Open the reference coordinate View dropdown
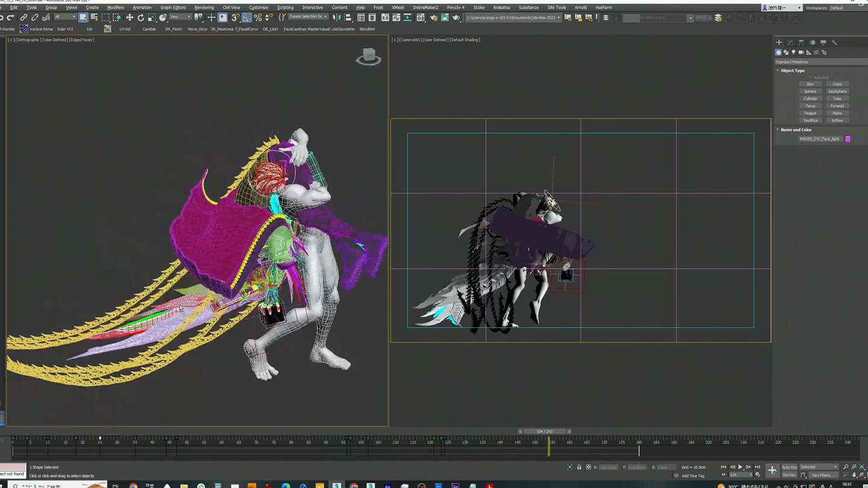 pyautogui.click(x=180, y=17)
